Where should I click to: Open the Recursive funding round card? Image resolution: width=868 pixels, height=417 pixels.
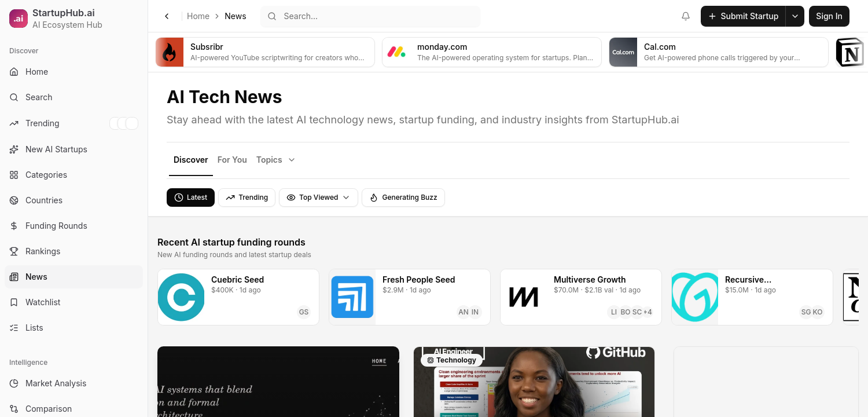click(752, 297)
